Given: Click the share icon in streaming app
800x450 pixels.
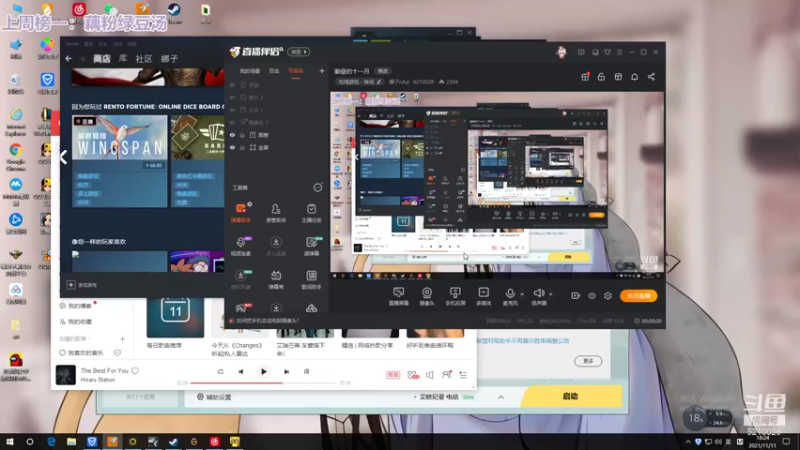Looking at the screenshot, I should pos(652,77).
